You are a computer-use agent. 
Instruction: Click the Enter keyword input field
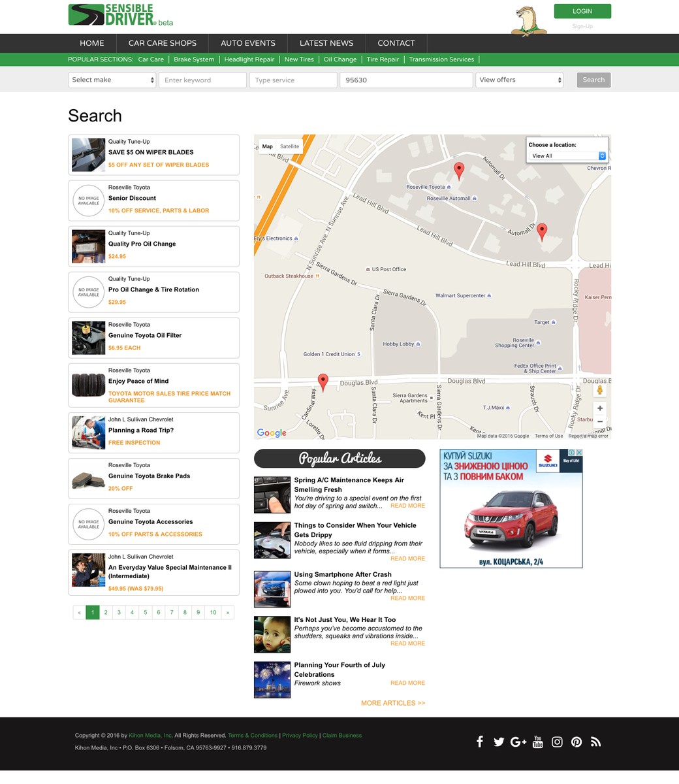[x=202, y=80]
